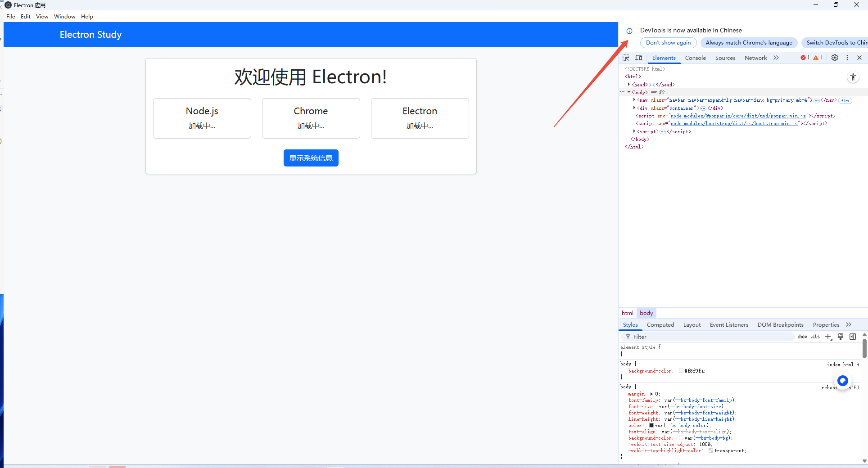Expand the nav element ellipsis badge
The width and height of the screenshot is (868, 468).
[x=817, y=100]
